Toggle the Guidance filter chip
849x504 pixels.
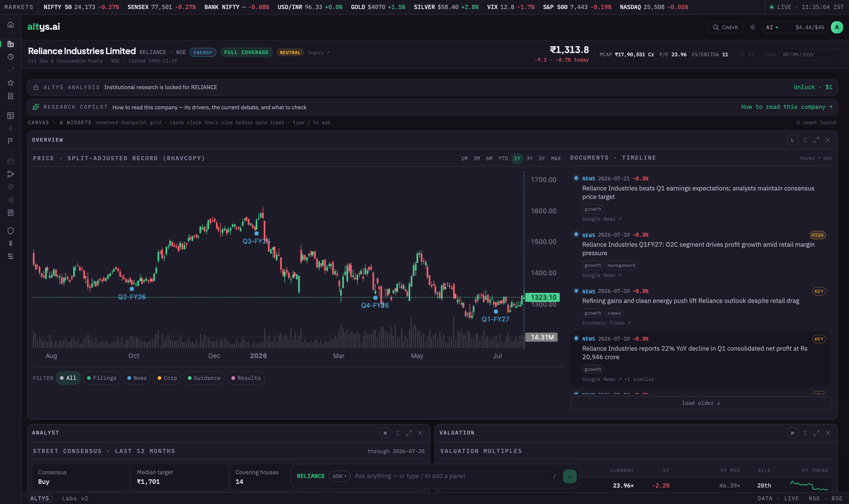click(204, 378)
